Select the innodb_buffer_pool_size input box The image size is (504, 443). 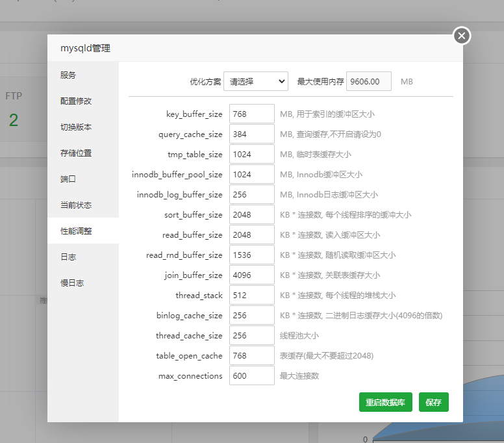(251, 175)
